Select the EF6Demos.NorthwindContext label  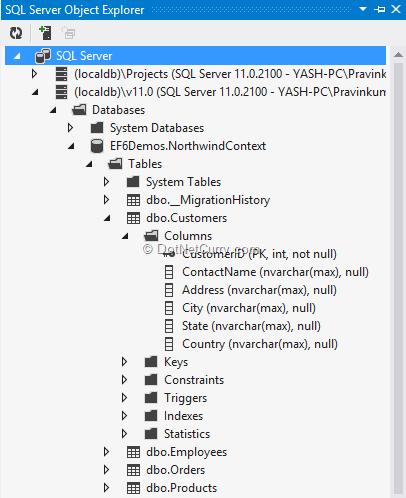(188, 146)
